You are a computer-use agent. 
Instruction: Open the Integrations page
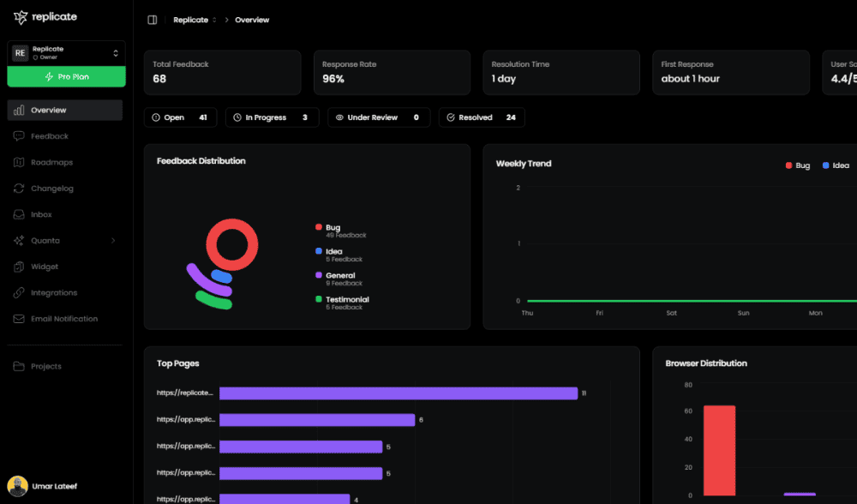pyautogui.click(x=53, y=292)
